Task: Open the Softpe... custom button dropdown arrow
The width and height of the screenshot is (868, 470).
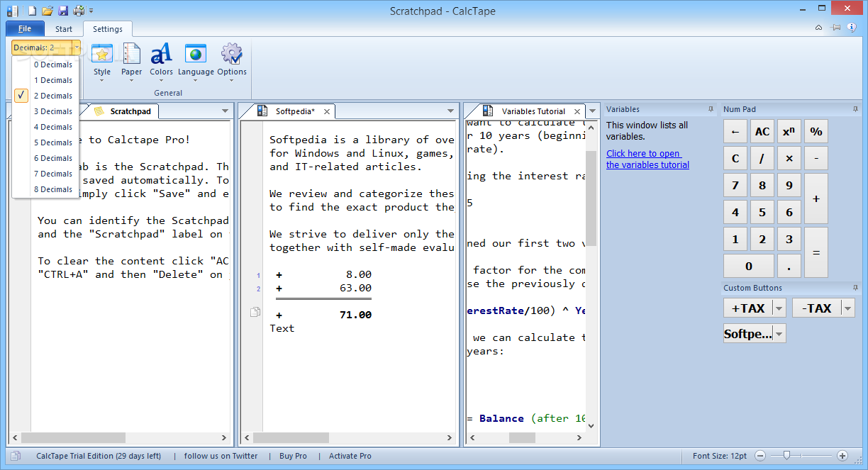Action: coord(779,334)
